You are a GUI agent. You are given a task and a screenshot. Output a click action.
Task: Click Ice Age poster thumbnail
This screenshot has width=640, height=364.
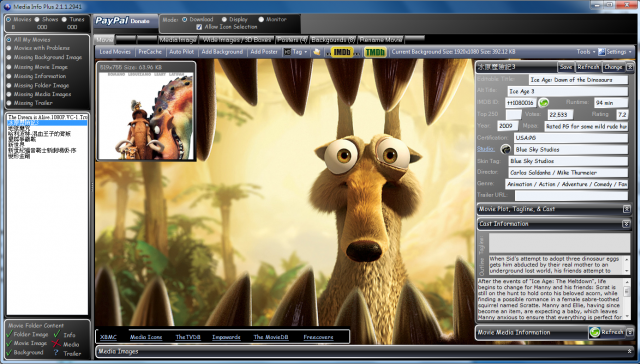pyautogui.click(x=146, y=115)
